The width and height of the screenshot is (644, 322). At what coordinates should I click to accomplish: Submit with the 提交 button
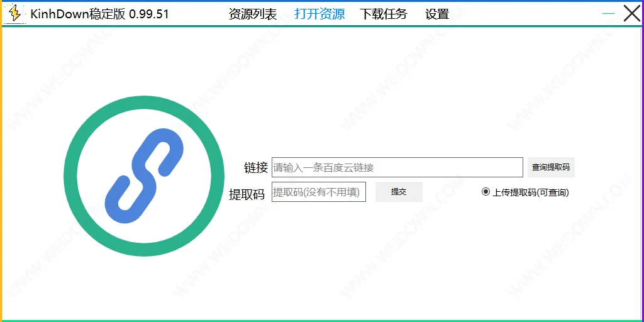point(399,192)
